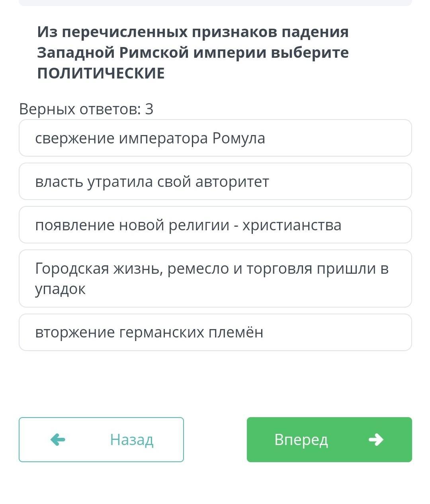
Task: Click the 'Вперед' text label
Action: click(x=301, y=439)
